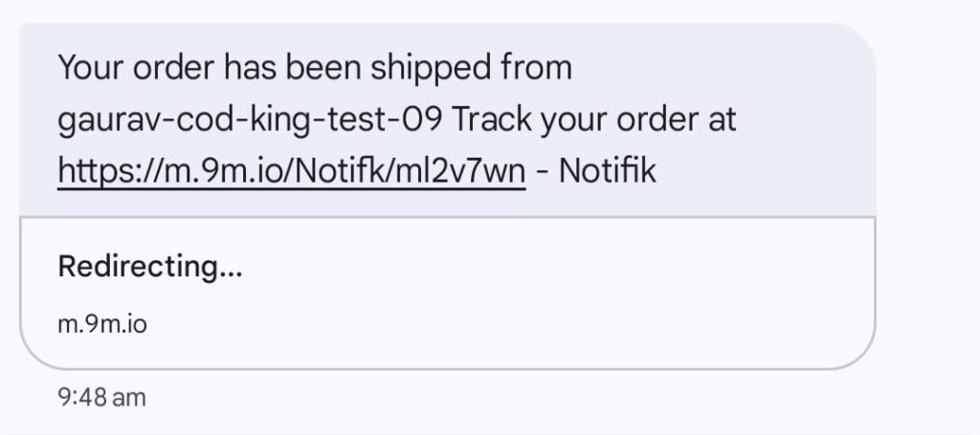Open the link preview card
This screenshot has height=435, width=980.
[447, 294]
